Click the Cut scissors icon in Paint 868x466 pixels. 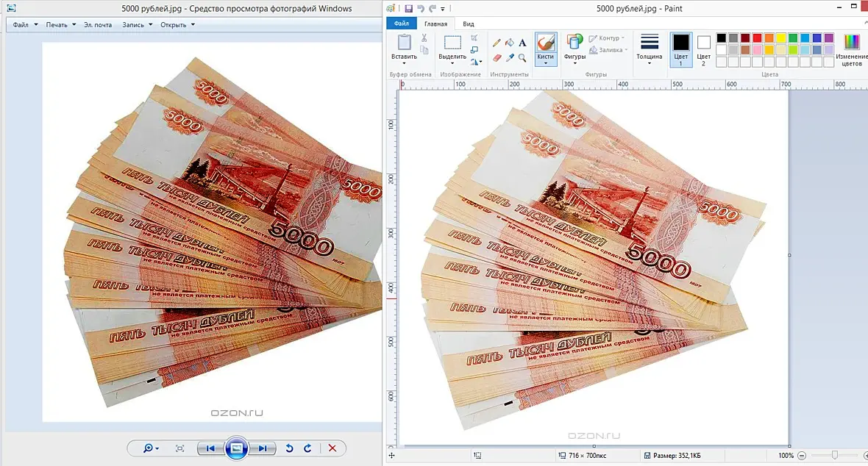424,38
